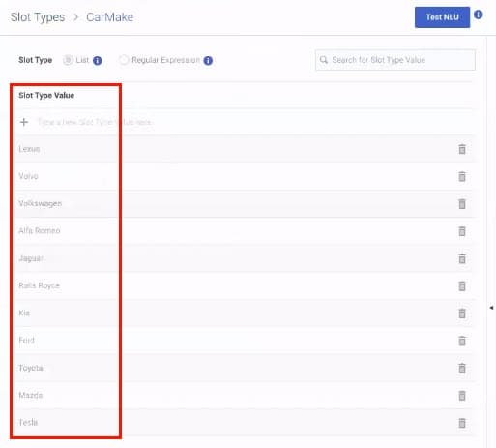Viewport: 496px width, 448px height.
Task: Click the Slot Type Value column header
Action: (x=46, y=96)
